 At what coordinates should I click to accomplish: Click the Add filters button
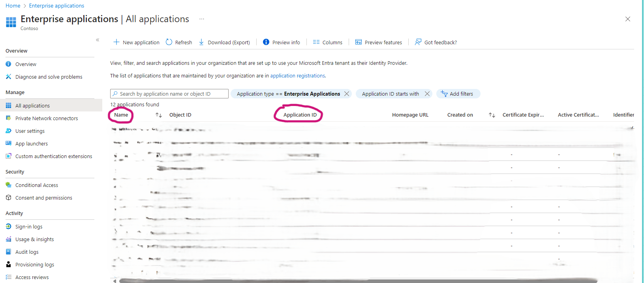(x=458, y=94)
